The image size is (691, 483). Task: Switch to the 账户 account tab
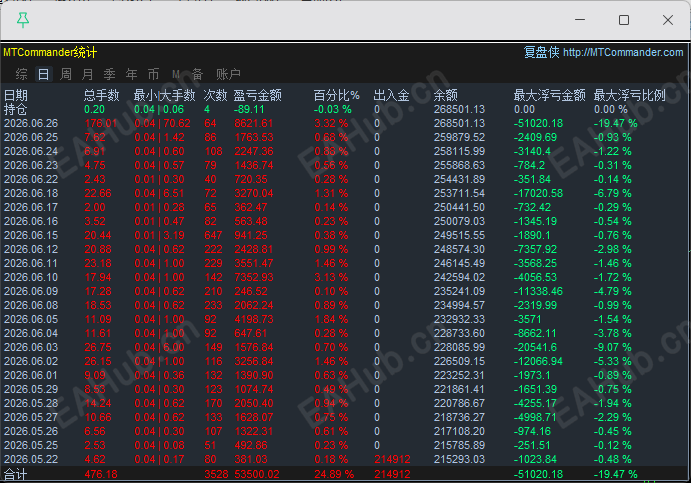(x=228, y=74)
